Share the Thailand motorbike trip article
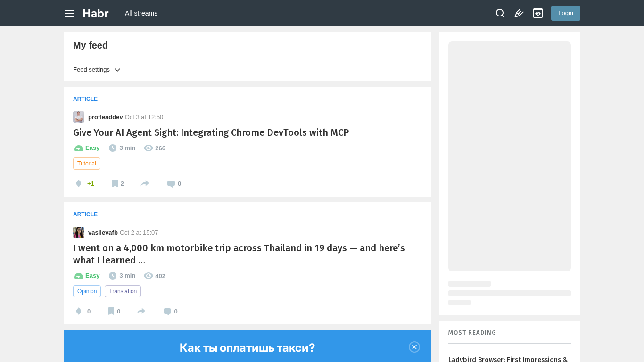644x362 pixels. (141, 311)
